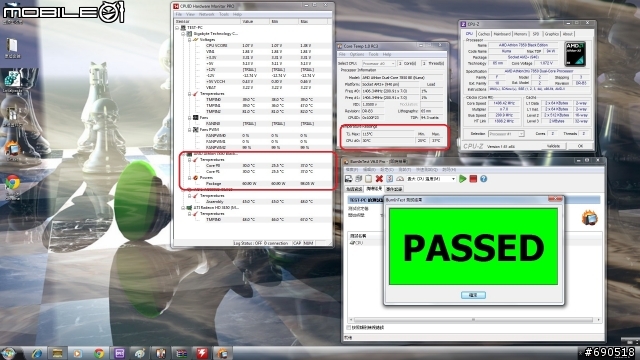This screenshot has width=640, height=360.
Task: Collapse the Voltages group in HWMonitor
Action: point(189,40)
